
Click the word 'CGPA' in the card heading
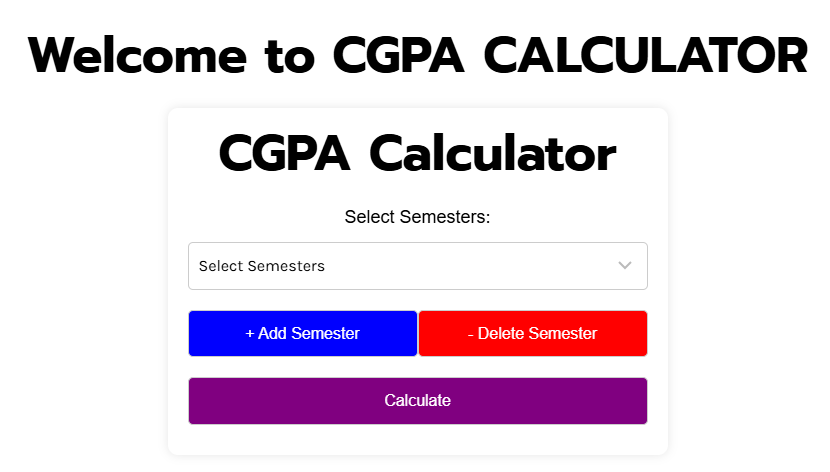[x=284, y=154]
